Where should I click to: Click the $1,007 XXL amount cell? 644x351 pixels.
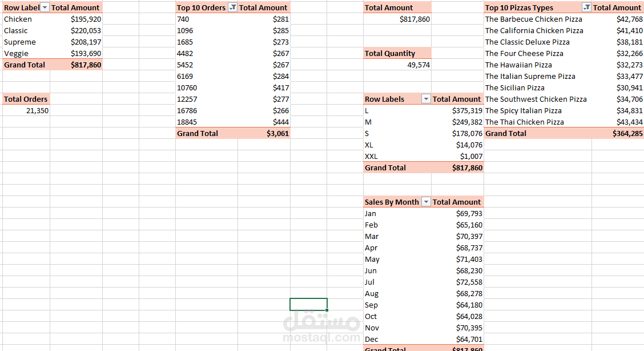pyautogui.click(x=457, y=156)
